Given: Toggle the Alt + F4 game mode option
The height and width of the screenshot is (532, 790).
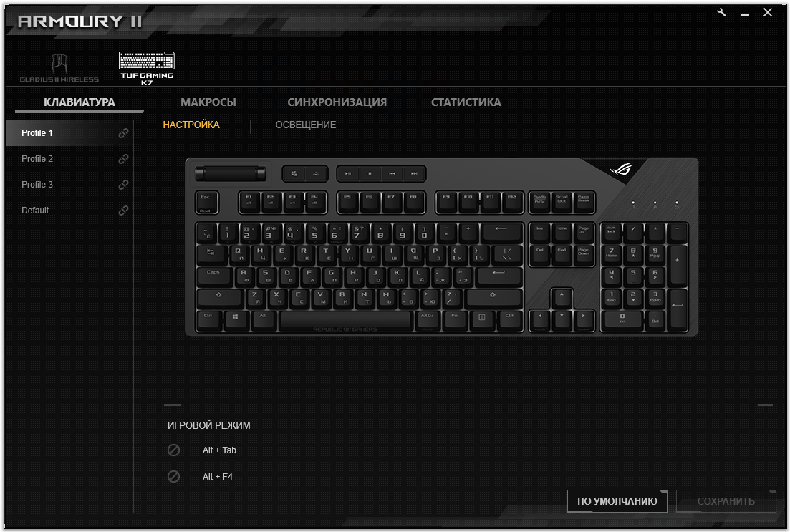Looking at the screenshot, I should pos(174,476).
